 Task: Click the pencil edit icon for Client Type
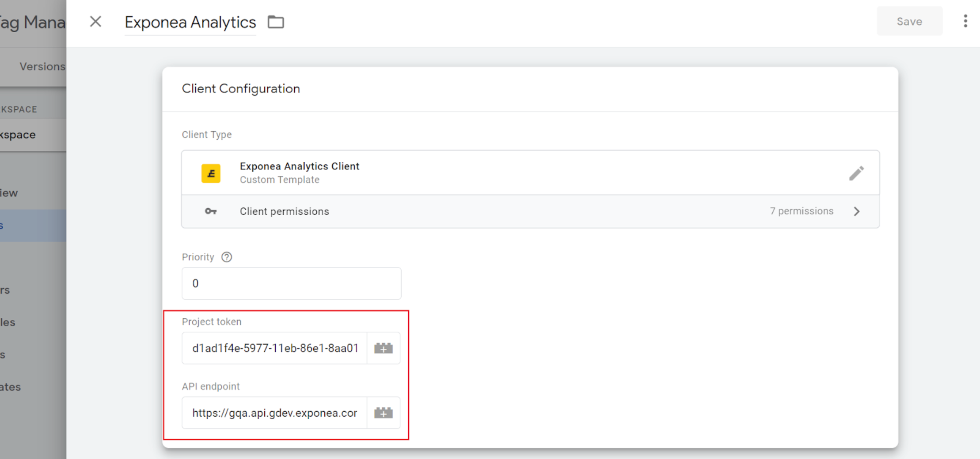pyautogui.click(x=856, y=173)
